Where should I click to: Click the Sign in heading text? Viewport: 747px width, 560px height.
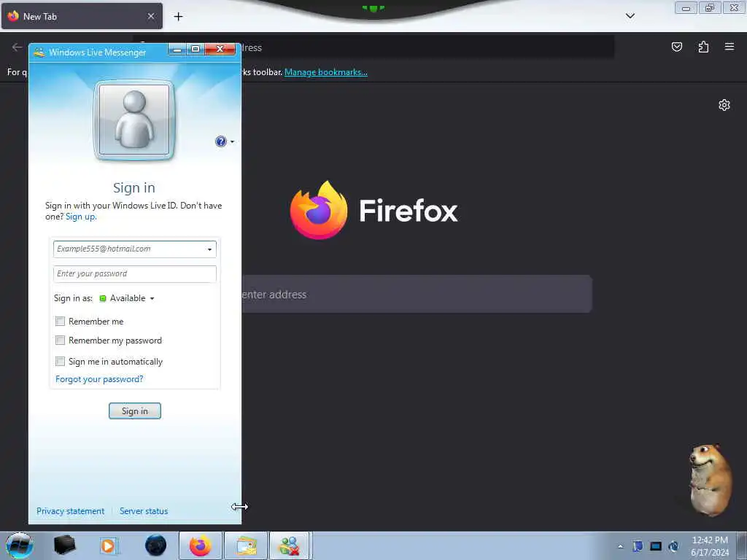[134, 187]
